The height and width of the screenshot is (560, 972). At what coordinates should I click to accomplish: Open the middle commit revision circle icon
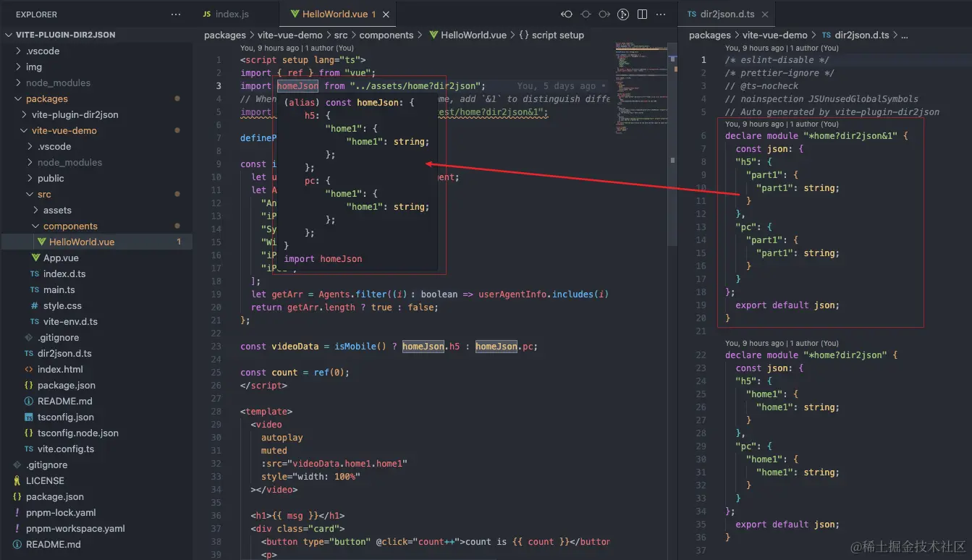[586, 14]
